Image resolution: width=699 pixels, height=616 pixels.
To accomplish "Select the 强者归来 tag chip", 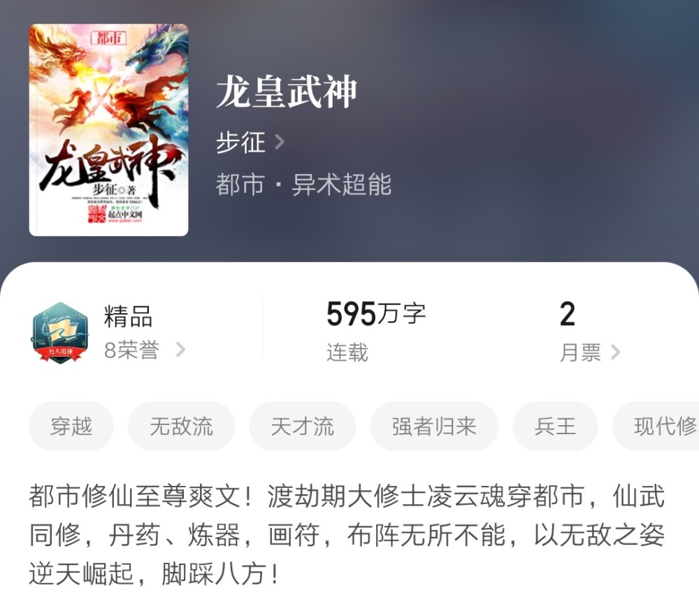I will click(x=434, y=426).
